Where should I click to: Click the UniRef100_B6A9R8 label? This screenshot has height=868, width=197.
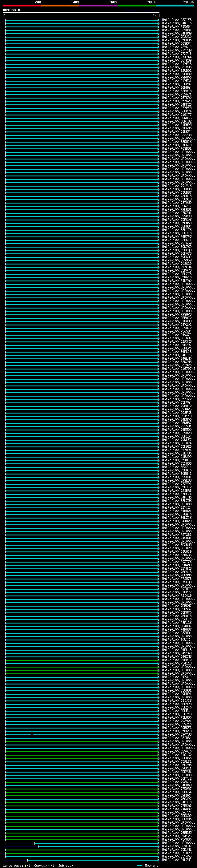pos(177,704)
